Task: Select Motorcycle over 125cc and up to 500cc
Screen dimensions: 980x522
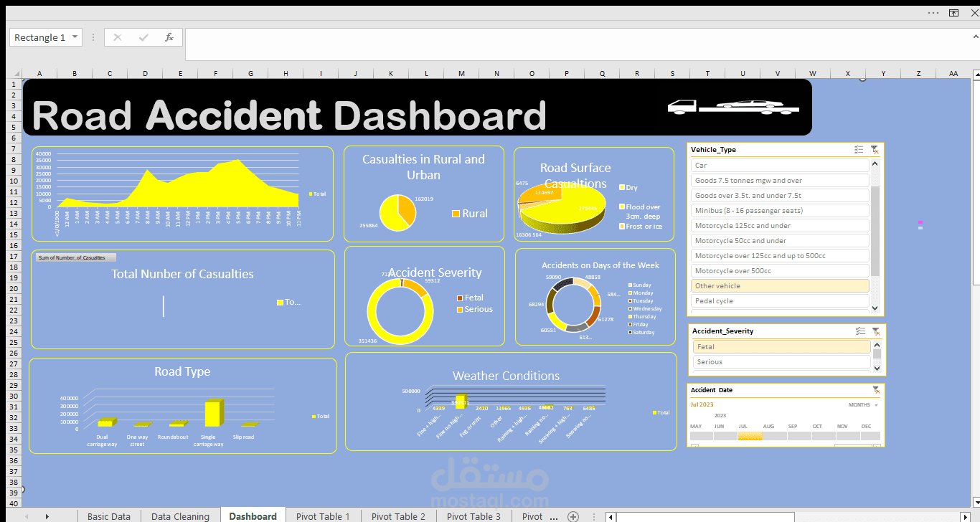Action: click(x=780, y=255)
